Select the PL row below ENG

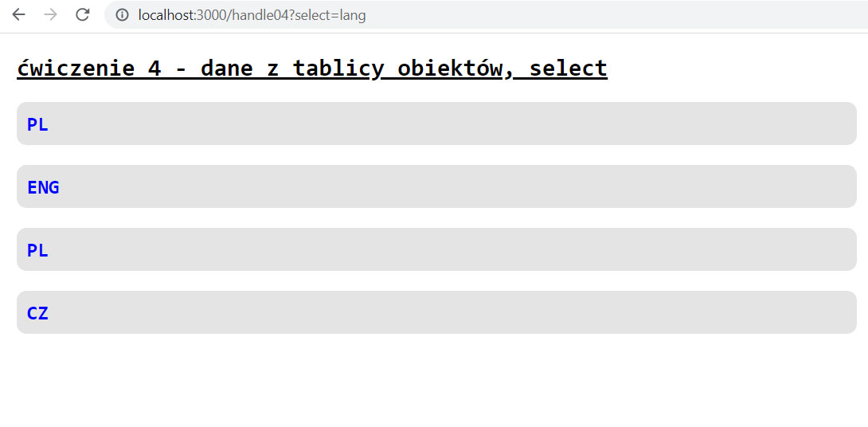point(436,249)
